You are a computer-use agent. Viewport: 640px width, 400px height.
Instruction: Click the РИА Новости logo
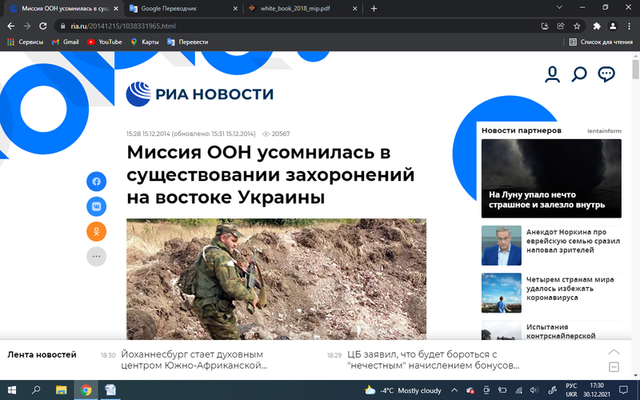tap(199, 94)
